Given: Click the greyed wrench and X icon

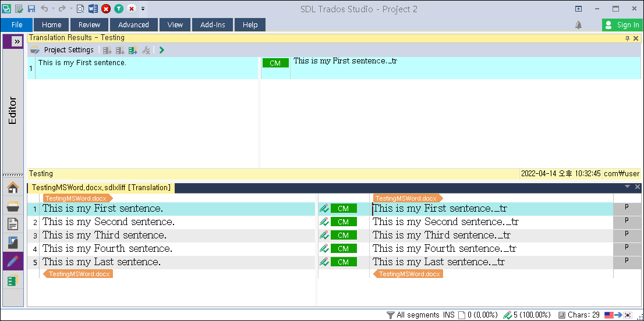Looking at the screenshot, I should (146, 51).
